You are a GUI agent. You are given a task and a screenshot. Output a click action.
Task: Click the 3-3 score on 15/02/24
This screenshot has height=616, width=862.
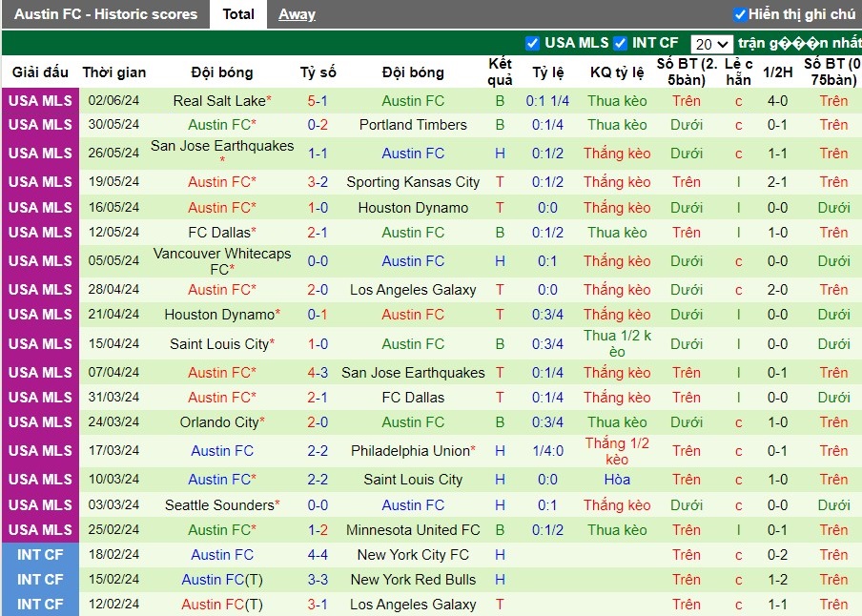click(x=318, y=580)
